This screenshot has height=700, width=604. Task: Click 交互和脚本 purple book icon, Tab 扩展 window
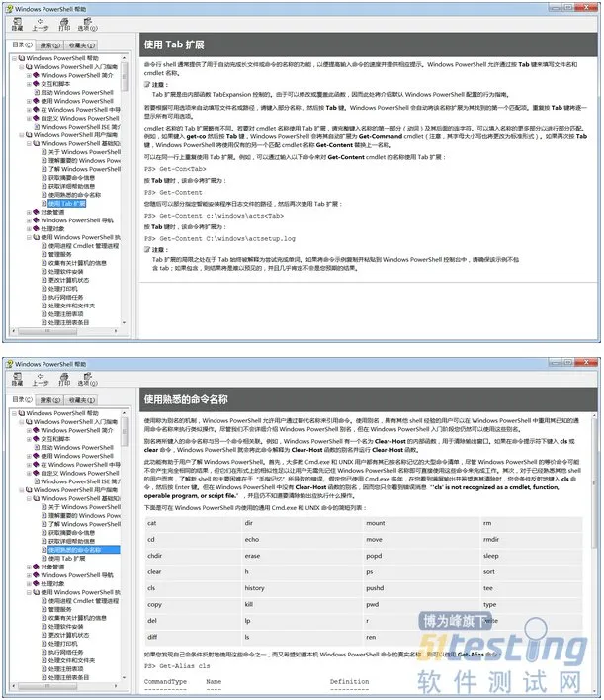tap(36, 84)
